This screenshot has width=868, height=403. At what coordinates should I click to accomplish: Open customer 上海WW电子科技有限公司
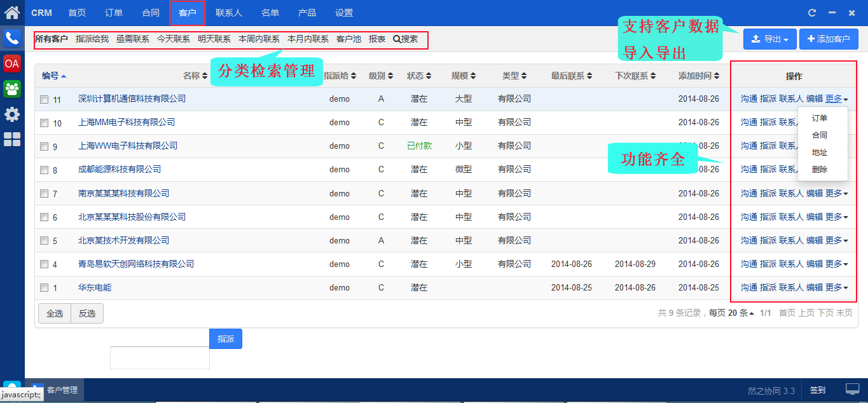(x=128, y=146)
